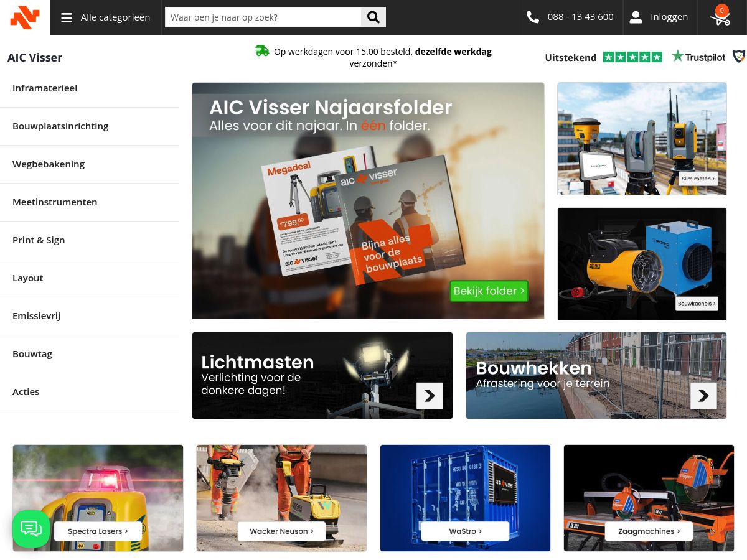Select Print & Sign category
Image resolution: width=747 pixels, height=560 pixels.
[x=90, y=240]
